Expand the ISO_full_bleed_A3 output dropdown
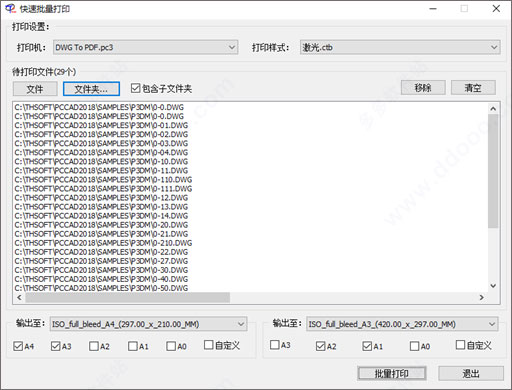The image size is (512, 390). (402, 324)
